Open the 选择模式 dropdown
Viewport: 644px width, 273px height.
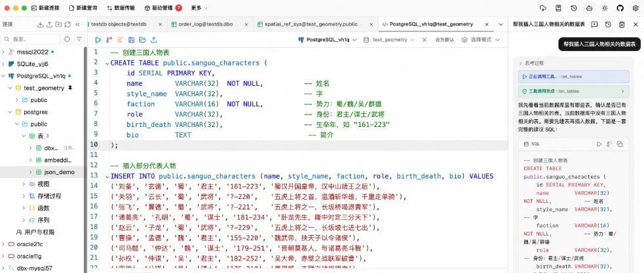click(481, 40)
